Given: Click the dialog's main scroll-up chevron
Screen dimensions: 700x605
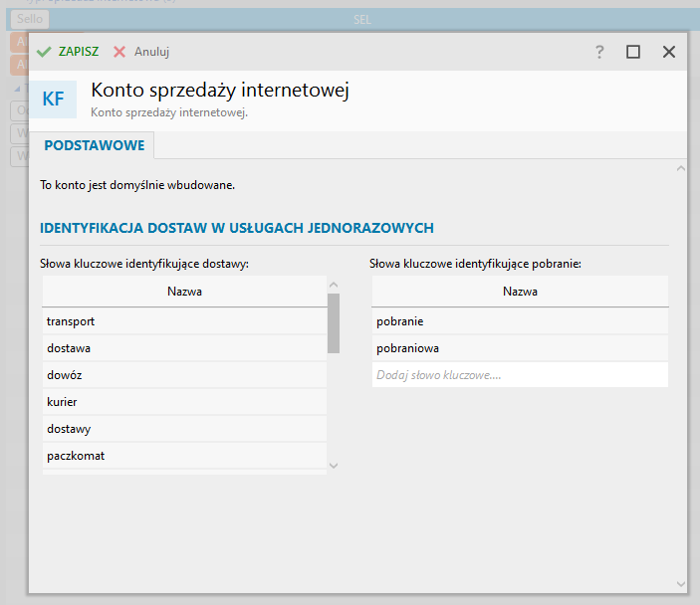Looking at the screenshot, I should pyautogui.click(x=681, y=169).
